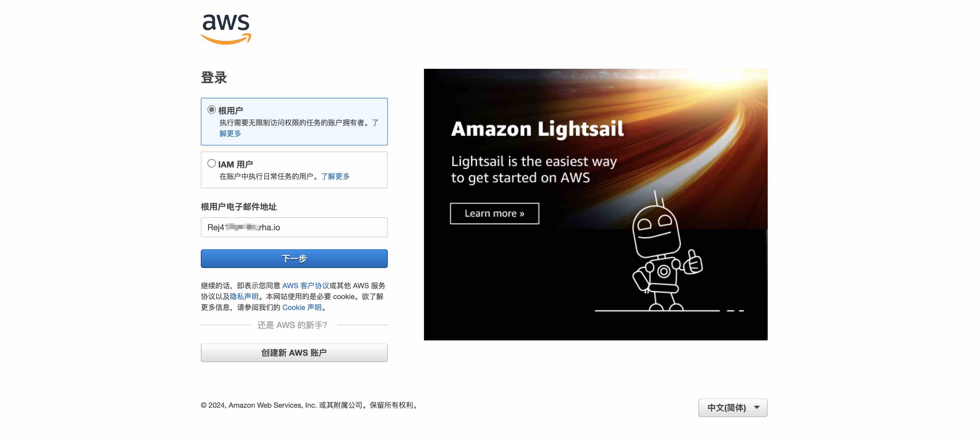Click the Amazon Lightsail banner heading
The width and height of the screenshot is (980, 440).
537,129
